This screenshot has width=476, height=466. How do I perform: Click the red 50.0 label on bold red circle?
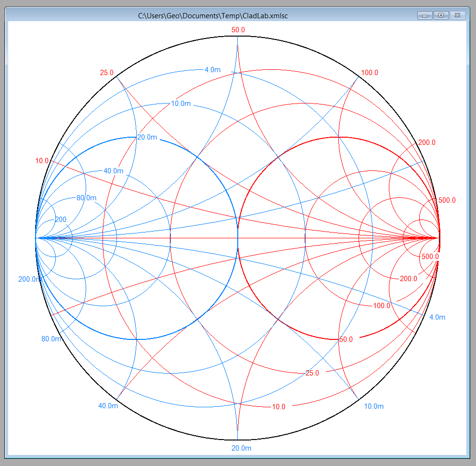pos(346,339)
